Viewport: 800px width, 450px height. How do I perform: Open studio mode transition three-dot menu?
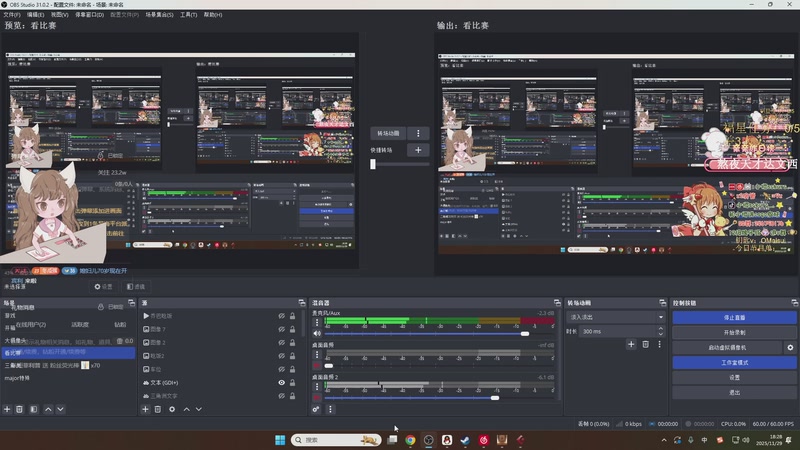pyautogui.click(x=418, y=133)
